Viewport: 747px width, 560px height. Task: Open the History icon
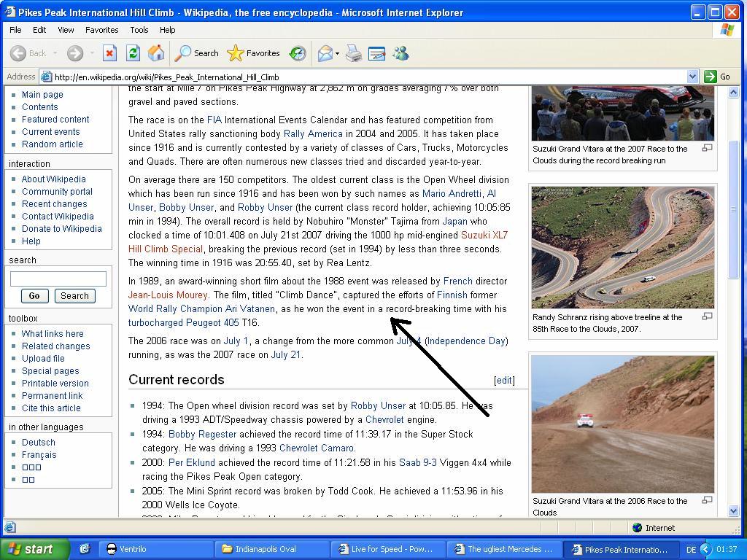(x=298, y=53)
